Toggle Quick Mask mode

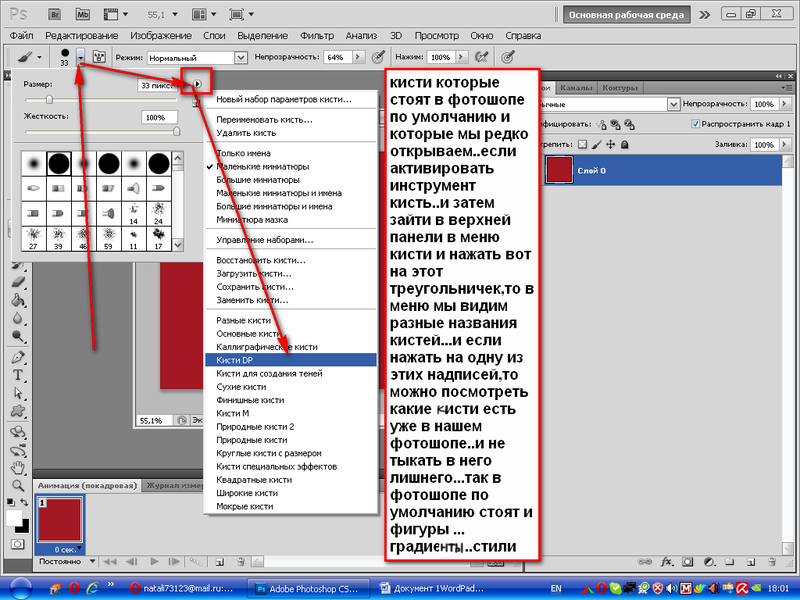[17, 544]
